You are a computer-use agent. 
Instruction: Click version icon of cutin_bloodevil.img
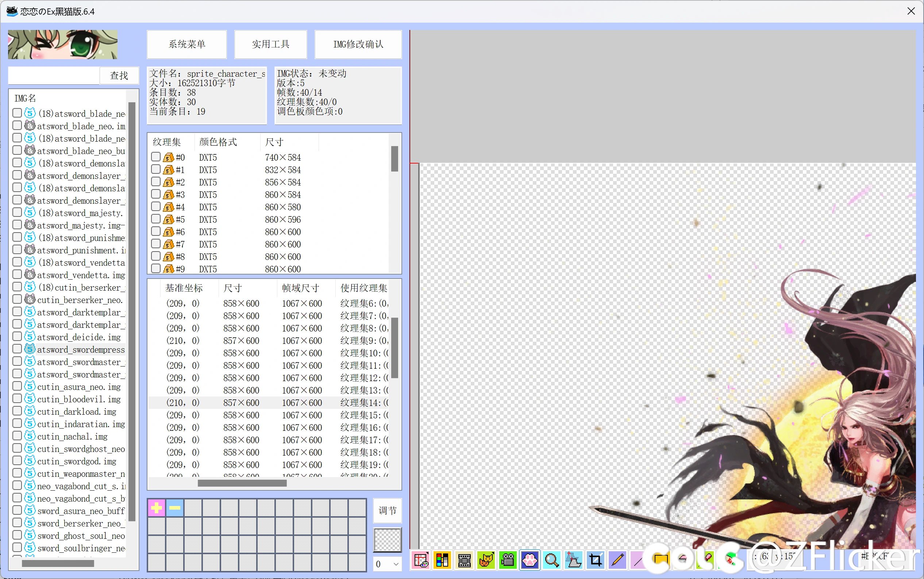(30, 399)
